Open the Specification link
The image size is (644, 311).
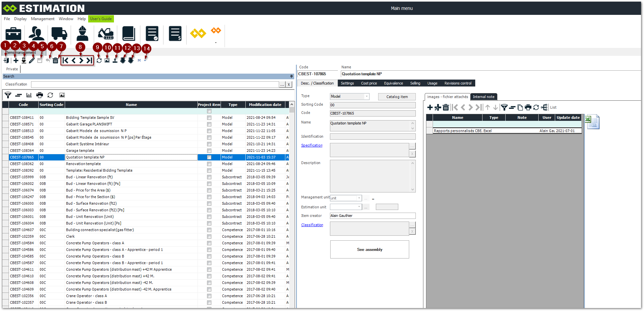311,145
